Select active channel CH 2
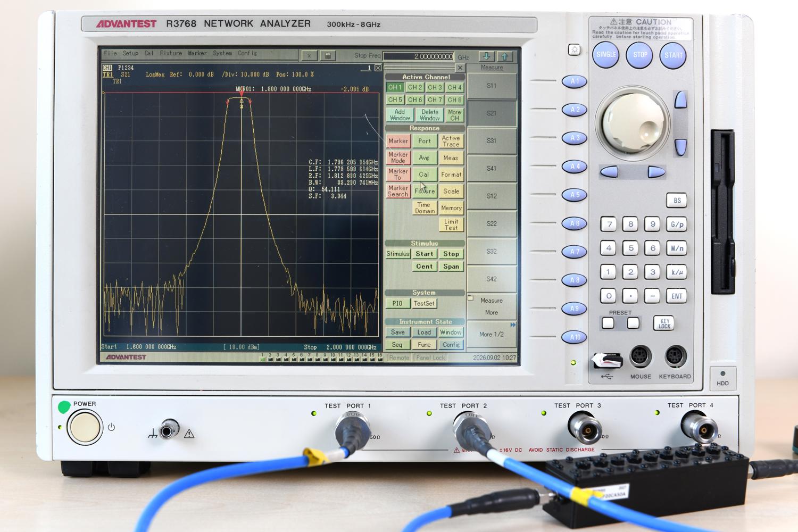The height and width of the screenshot is (532, 798). coord(415,87)
